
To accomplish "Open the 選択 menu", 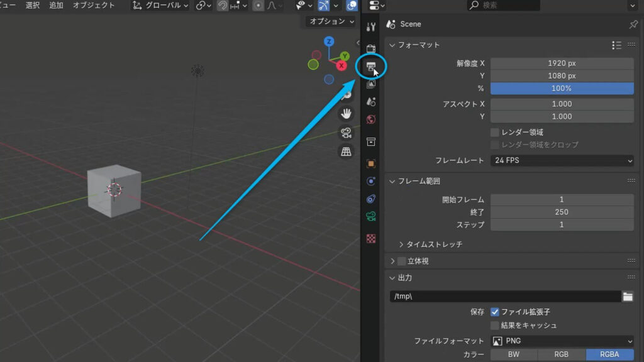I will (33, 5).
